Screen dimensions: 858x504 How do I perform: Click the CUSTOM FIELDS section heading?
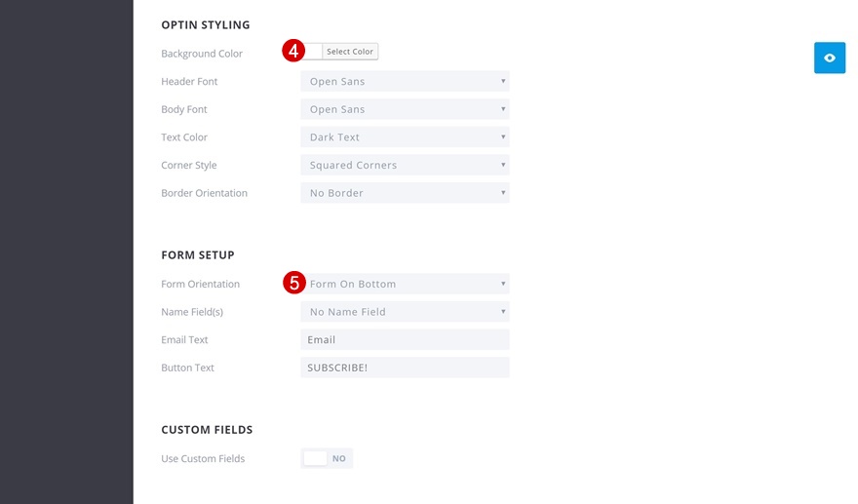click(207, 430)
